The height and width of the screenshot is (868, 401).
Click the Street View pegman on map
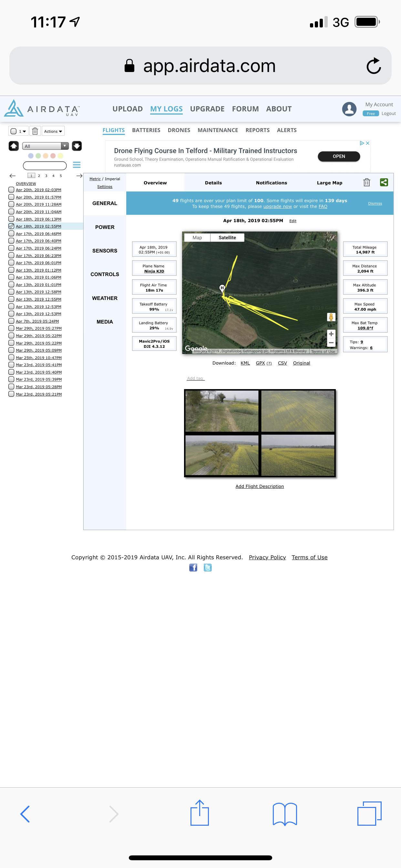tap(331, 317)
